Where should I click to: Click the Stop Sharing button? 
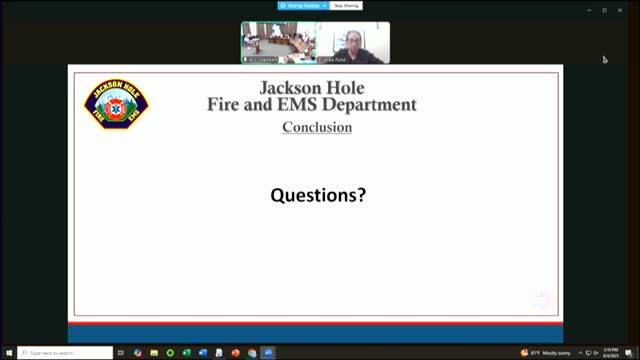tap(346, 6)
